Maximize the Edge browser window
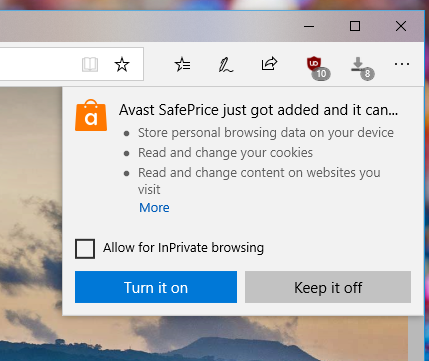Image resolution: width=429 pixels, height=361 pixels. (355, 26)
